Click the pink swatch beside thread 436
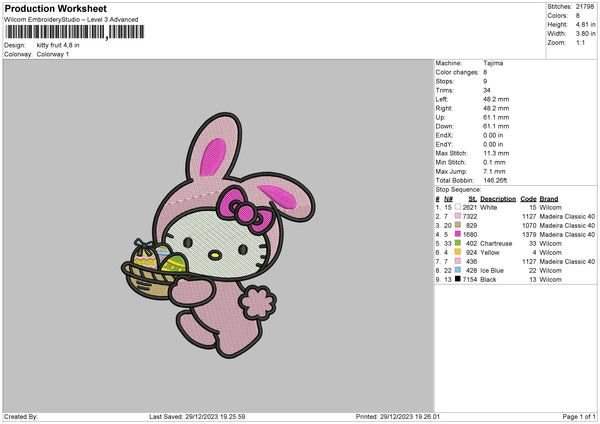The image size is (600, 424). pyautogui.click(x=457, y=261)
